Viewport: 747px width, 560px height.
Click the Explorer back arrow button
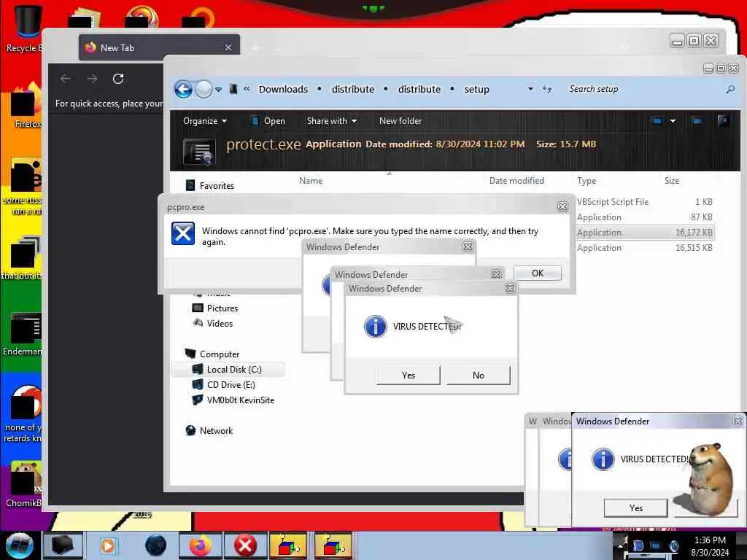click(x=183, y=89)
